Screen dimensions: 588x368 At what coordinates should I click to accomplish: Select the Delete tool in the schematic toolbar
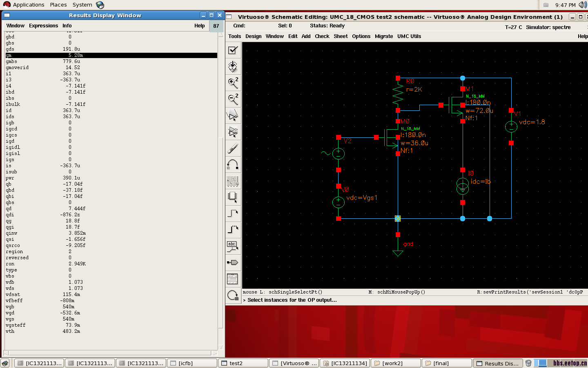tap(233, 148)
